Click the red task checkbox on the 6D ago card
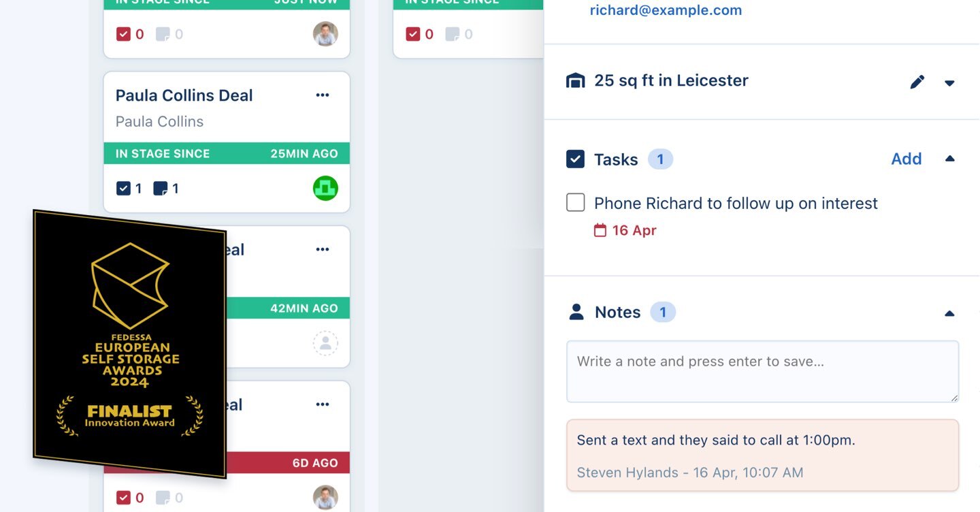The image size is (980, 512). [x=123, y=498]
